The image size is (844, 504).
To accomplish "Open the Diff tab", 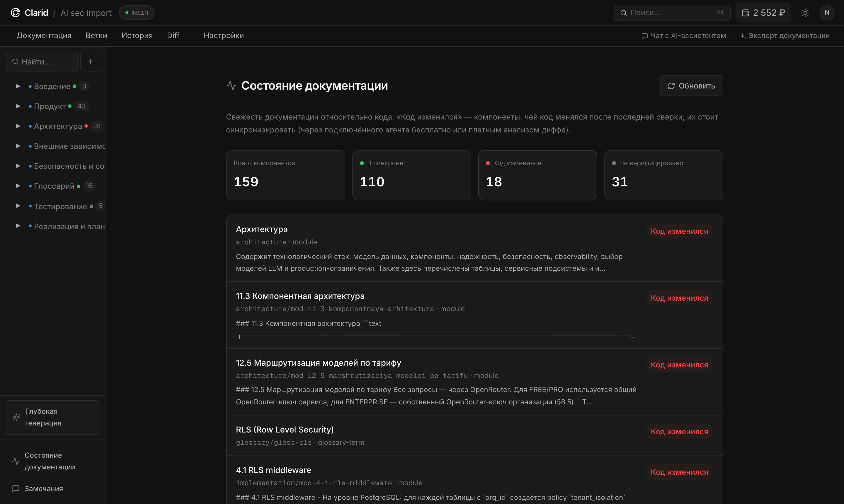I will click(173, 36).
